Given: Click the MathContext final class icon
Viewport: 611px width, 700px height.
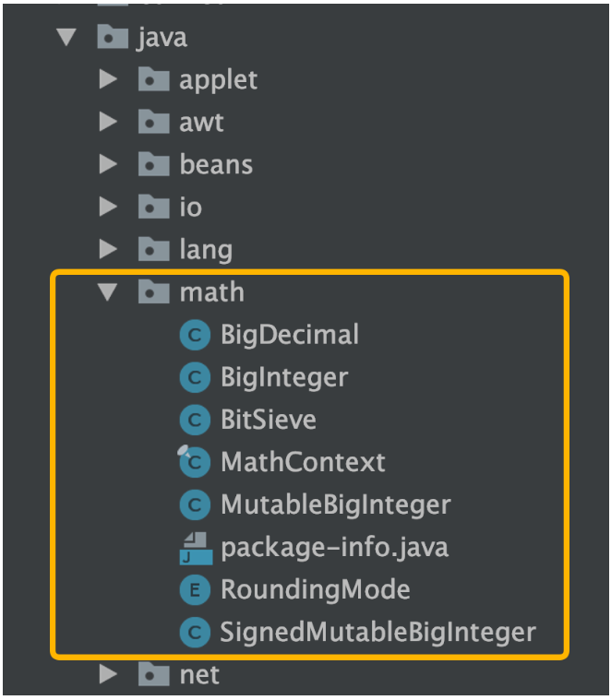Looking at the screenshot, I should (x=194, y=462).
